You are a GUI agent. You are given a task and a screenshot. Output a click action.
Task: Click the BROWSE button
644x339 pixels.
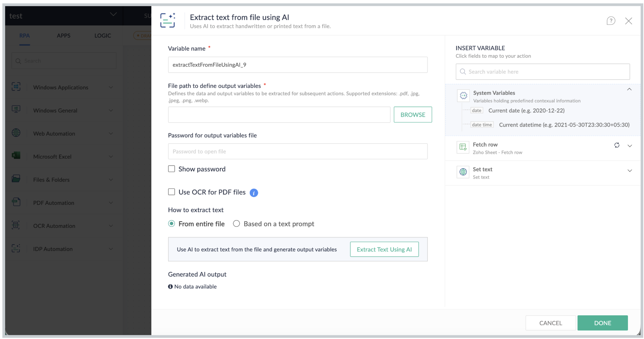[x=413, y=114]
